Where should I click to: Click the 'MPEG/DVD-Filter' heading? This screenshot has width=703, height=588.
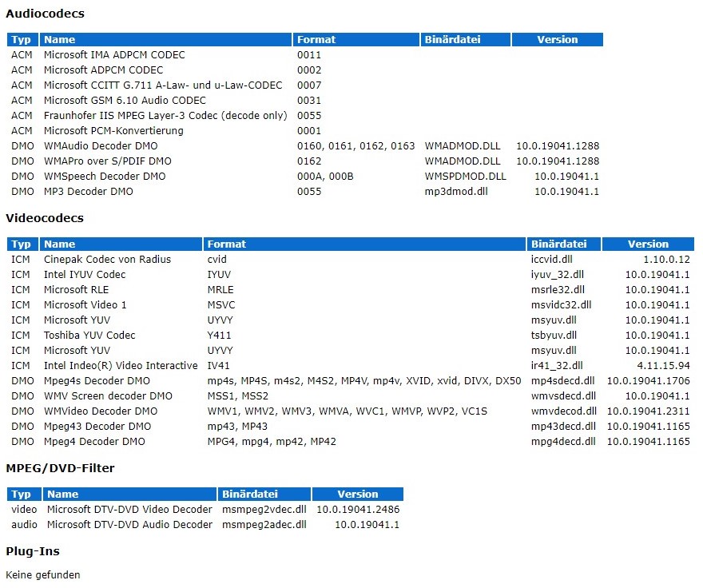(x=60, y=468)
